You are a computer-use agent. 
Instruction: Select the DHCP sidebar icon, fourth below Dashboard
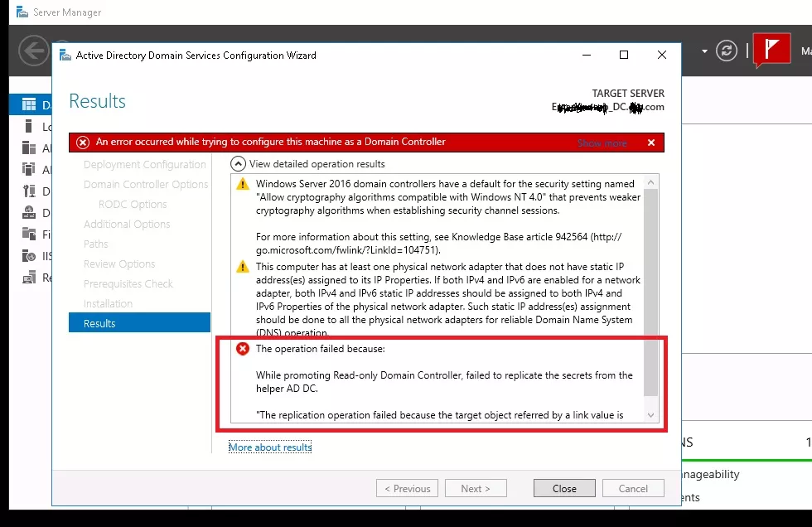pyautogui.click(x=29, y=191)
